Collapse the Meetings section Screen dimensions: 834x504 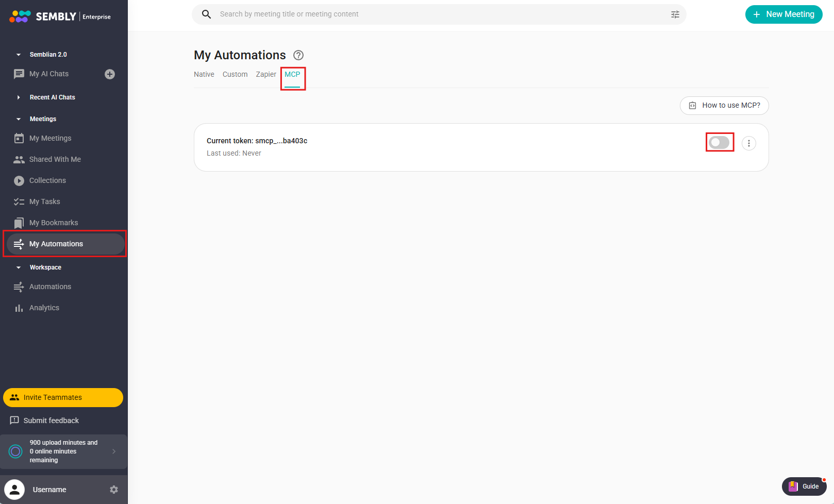[19, 119]
